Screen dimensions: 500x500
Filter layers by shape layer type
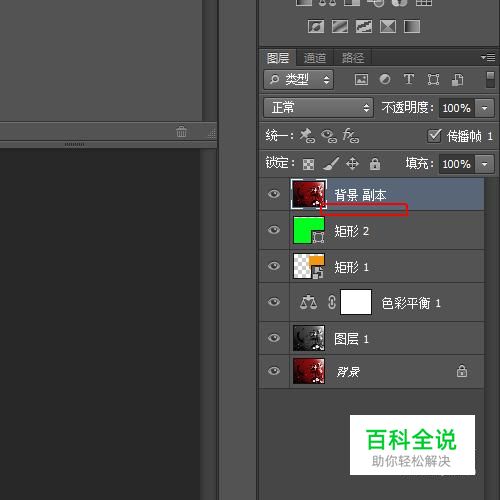[433, 80]
